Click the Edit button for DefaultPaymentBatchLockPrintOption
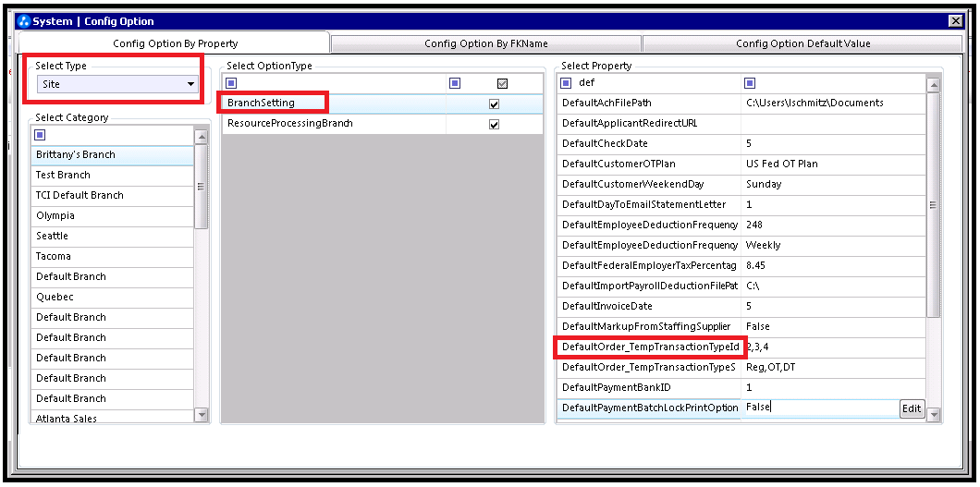This screenshot has height=487, width=980. [x=912, y=409]
